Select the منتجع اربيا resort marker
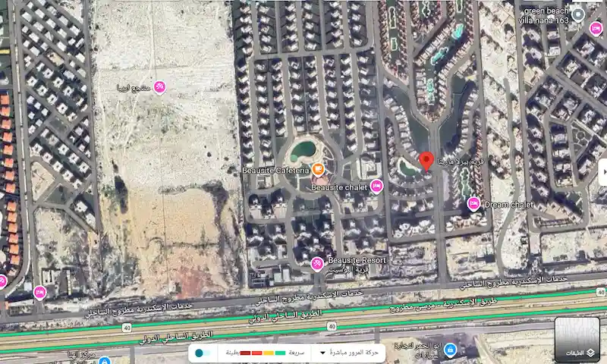 click(159, 87)
